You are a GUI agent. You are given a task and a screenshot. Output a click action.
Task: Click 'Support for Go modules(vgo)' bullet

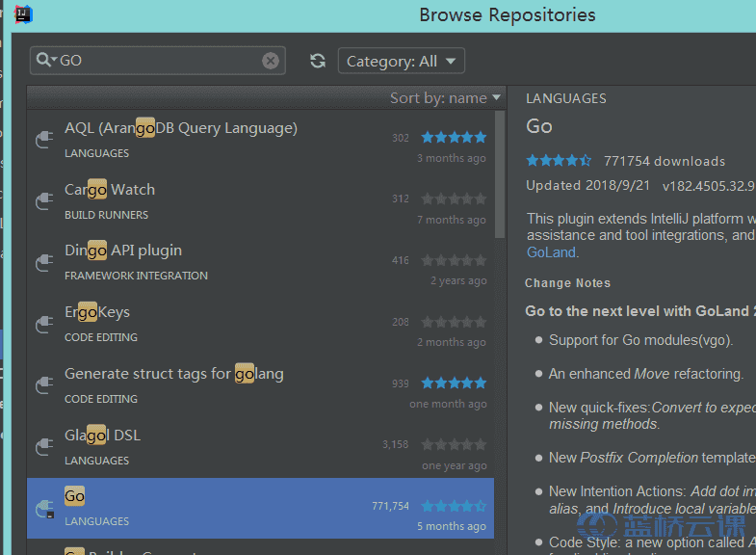(641, 340)
